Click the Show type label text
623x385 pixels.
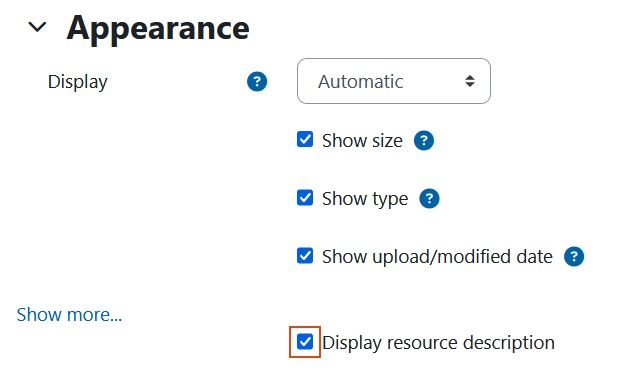365,199
